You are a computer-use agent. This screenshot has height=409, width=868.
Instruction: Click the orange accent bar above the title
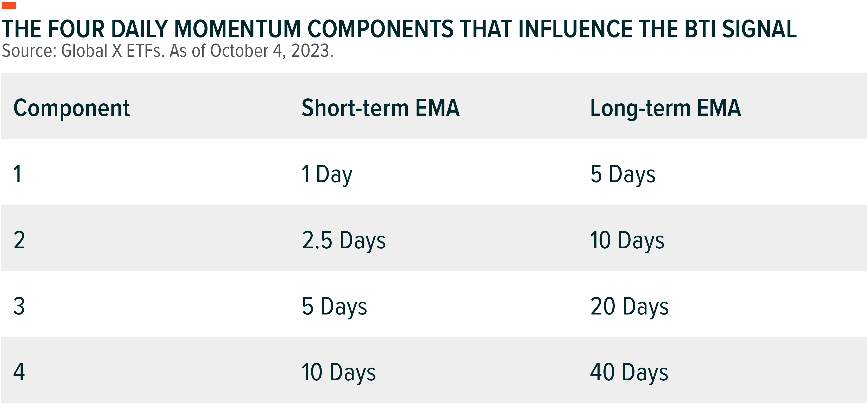(x=9, y=5)
